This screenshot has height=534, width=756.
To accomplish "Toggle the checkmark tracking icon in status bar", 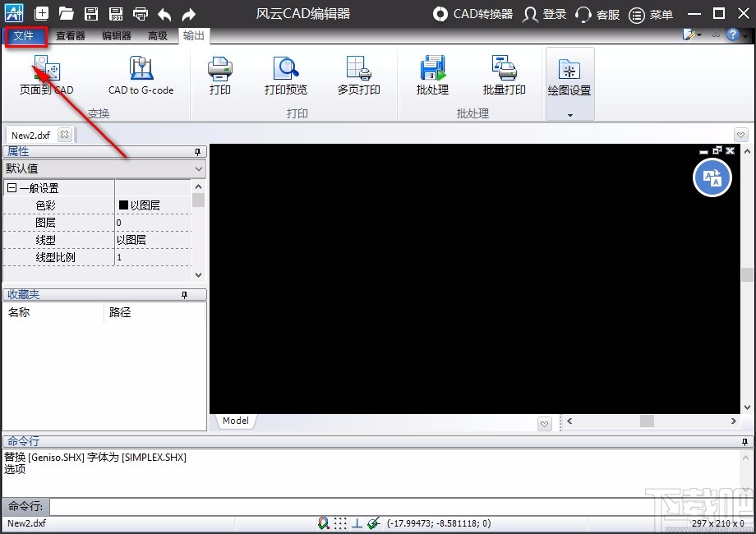I will point(374,523).
